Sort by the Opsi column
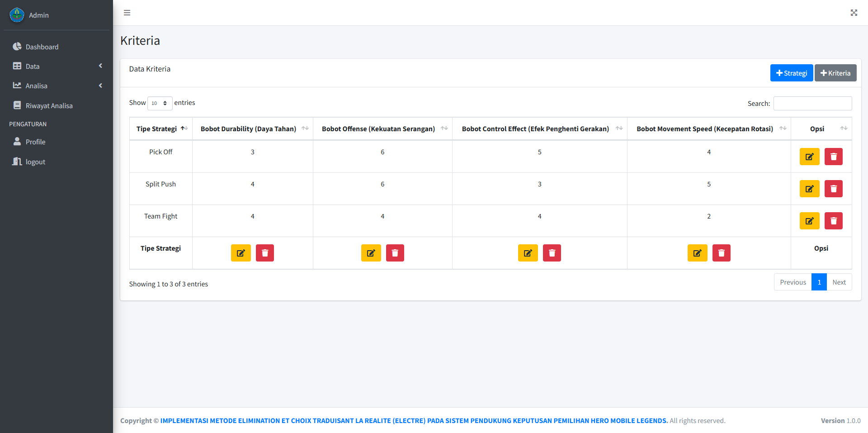Image resolution: width=868 pixels, height=433 pixels. coord(821,129)
